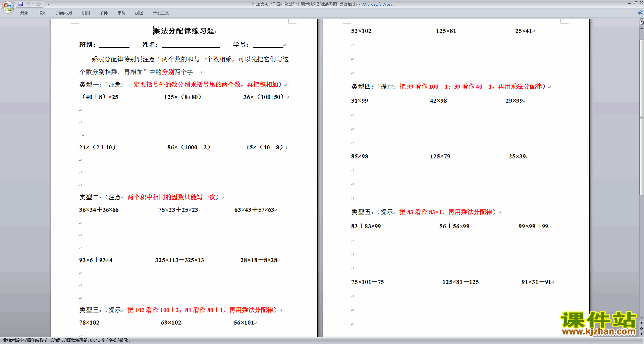Restore down the Word window

tap(635, 3)
